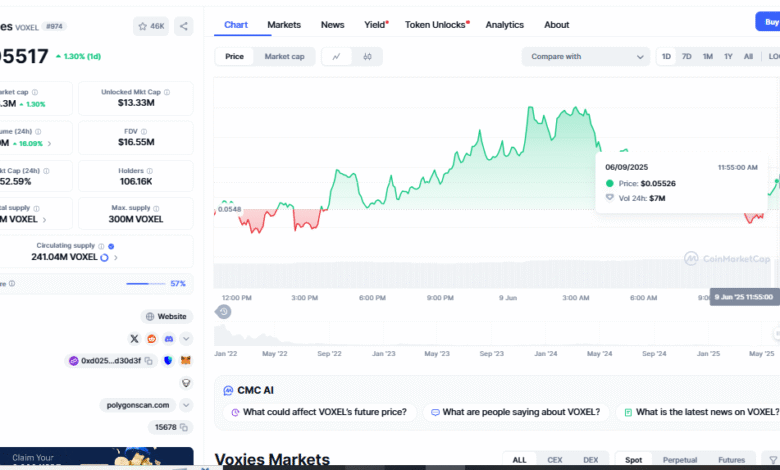Screen dimensions: 780x470
Task: Open the News tab
Action: click(x=332, y=25)
